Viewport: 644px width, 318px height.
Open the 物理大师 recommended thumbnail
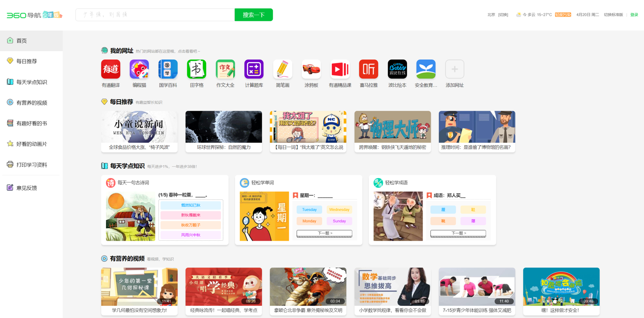coord(392,127)
